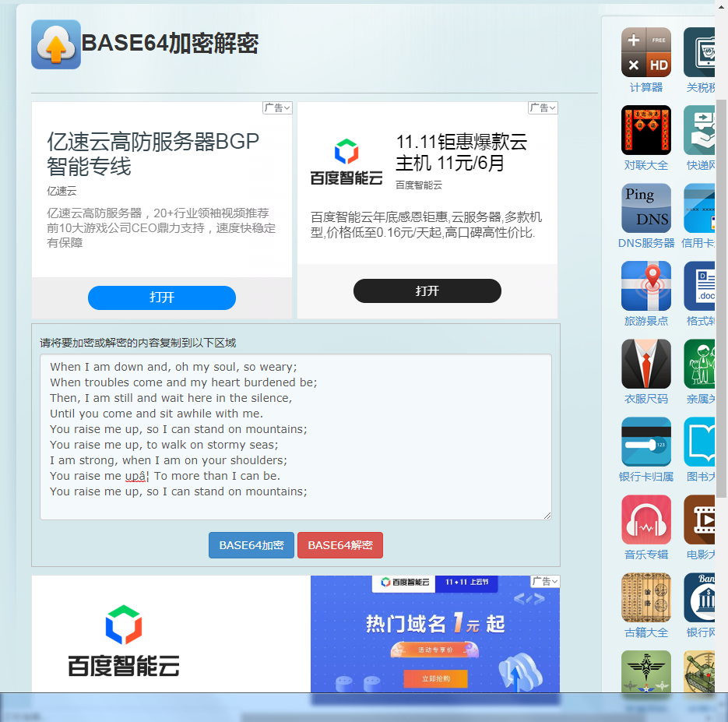
Task: Open the 古籍大全 text link
Action: pyautogui.click(x=645, y=632)
